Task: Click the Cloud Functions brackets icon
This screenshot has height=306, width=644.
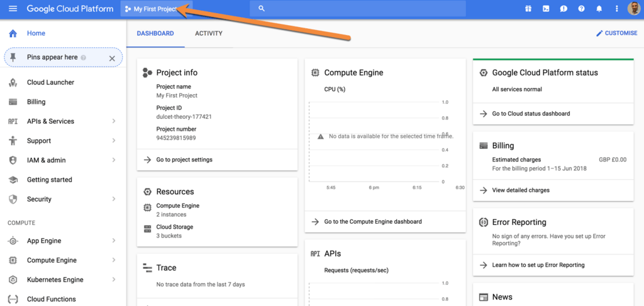Action: 13,299
